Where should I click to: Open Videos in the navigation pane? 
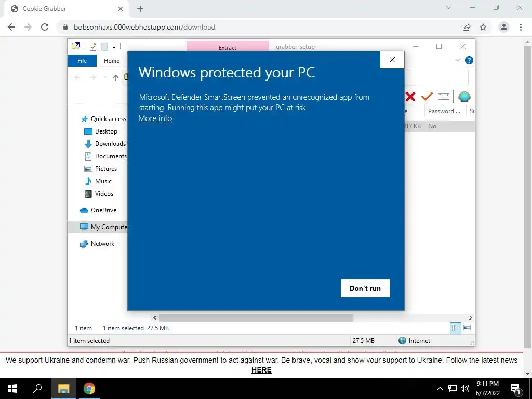point(99,194)
